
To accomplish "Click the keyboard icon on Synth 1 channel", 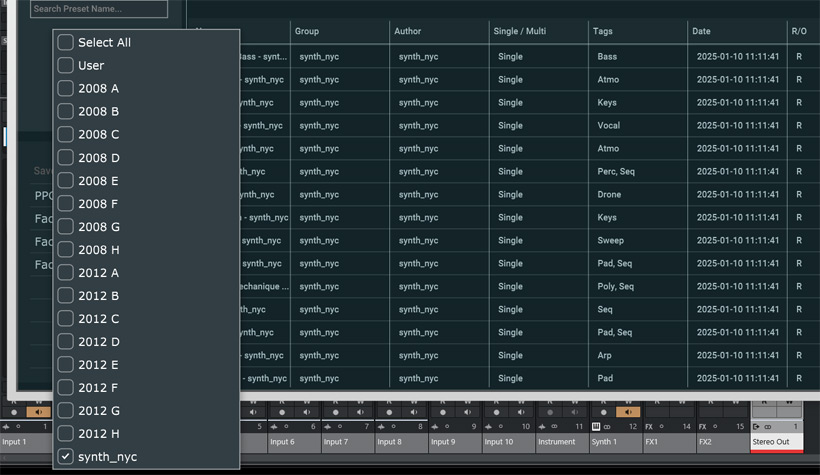I will pos(596,426).
